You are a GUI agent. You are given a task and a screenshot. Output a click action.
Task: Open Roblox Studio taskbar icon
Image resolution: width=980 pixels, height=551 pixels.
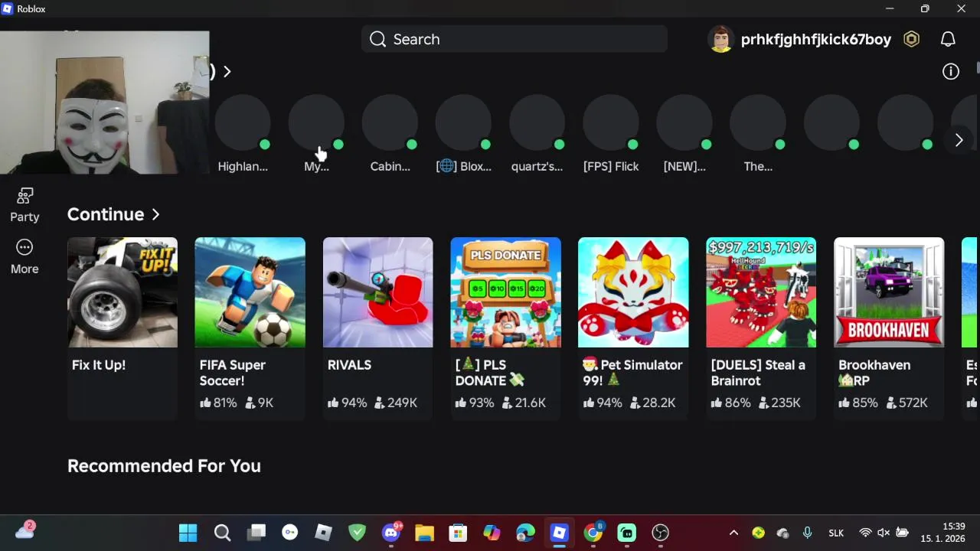tap(323, 533)
